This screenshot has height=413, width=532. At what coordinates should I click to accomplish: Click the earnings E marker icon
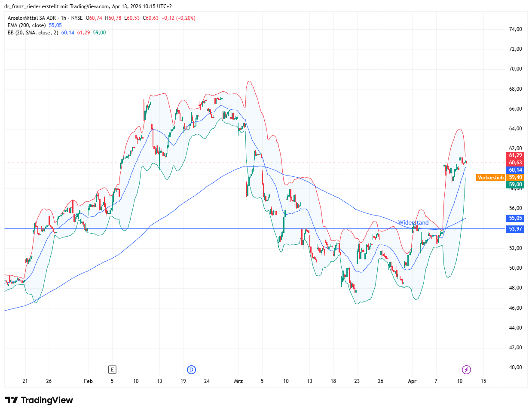(x=112, y=370)
